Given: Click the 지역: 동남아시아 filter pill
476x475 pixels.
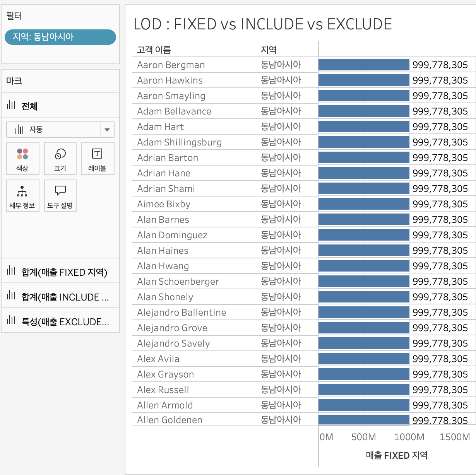Looking at the screenshot, I should pyautogui.click(x=60, y=37).
